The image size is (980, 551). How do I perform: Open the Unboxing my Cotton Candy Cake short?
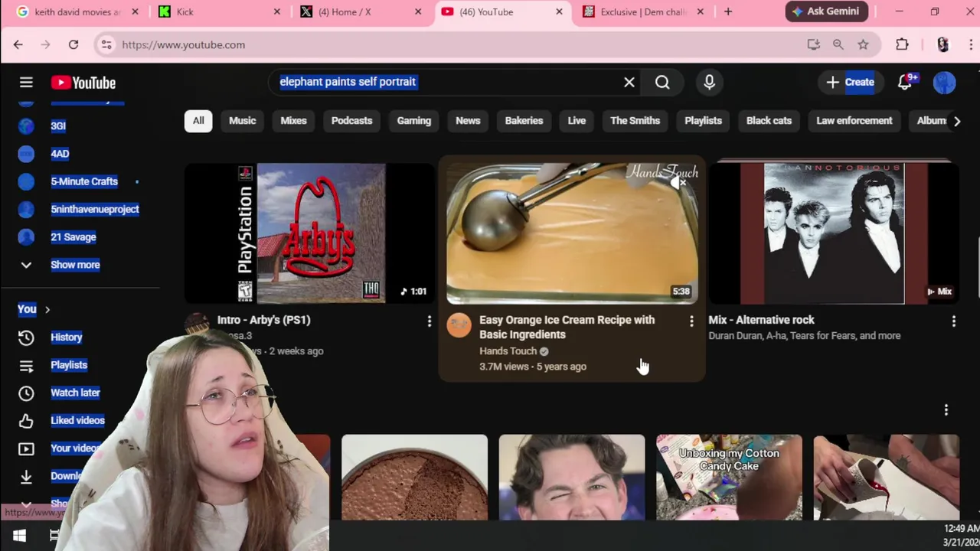tap(729, 478)
